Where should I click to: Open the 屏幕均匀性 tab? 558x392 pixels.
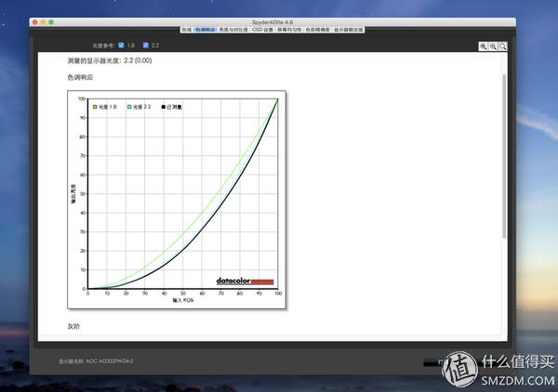[x=289, y=30]
